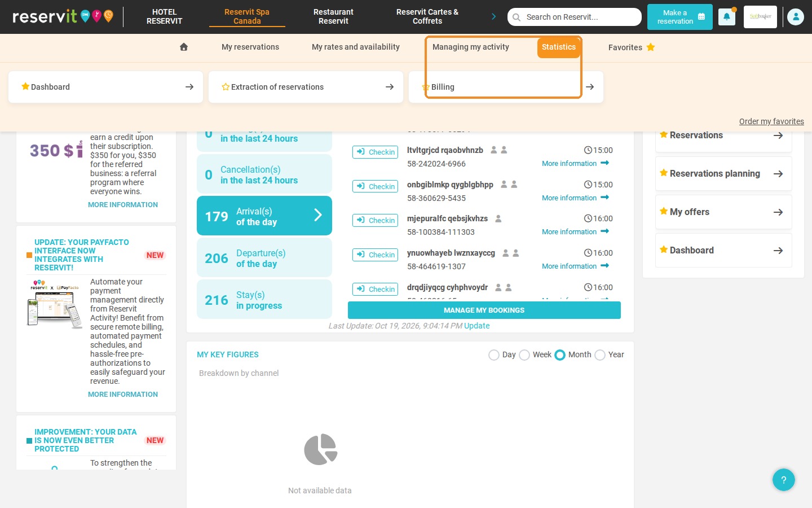The width and height of the screenshot is (812, 508).
Task: Toggle the Dashboard favorite star in top menu
Action: (25, 86)
